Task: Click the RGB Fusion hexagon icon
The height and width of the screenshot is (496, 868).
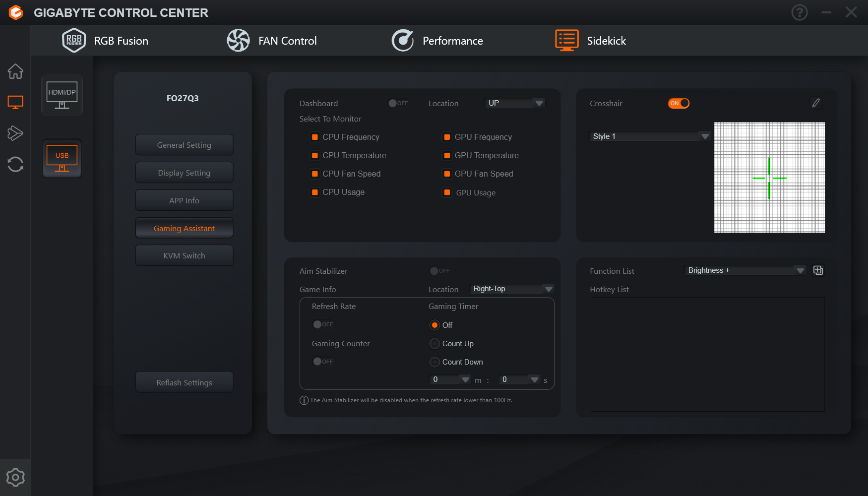Action: pos(74,40)
